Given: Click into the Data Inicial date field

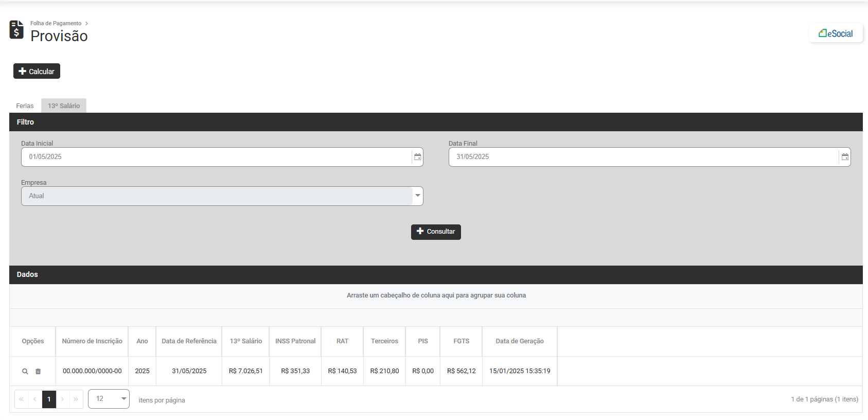Looking at the screenshot, I should point(216,157).
